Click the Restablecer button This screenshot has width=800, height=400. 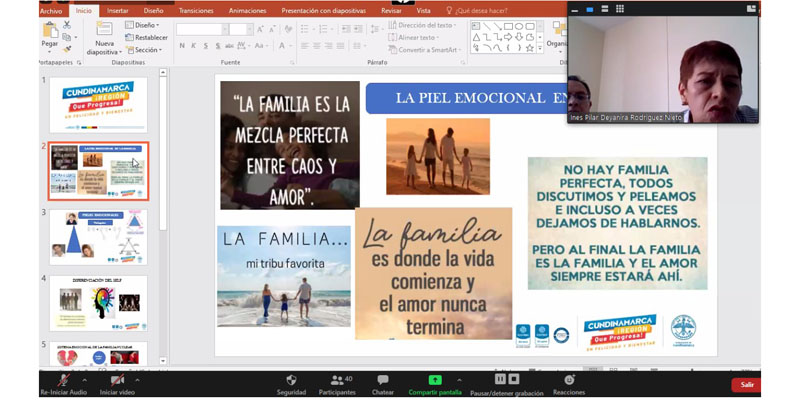(146, 37)
